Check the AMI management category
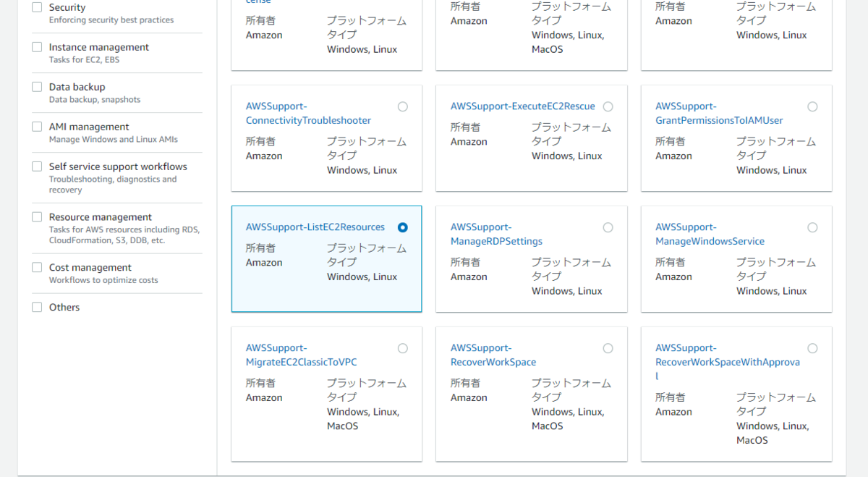868x477 pixels. (36, 126)
